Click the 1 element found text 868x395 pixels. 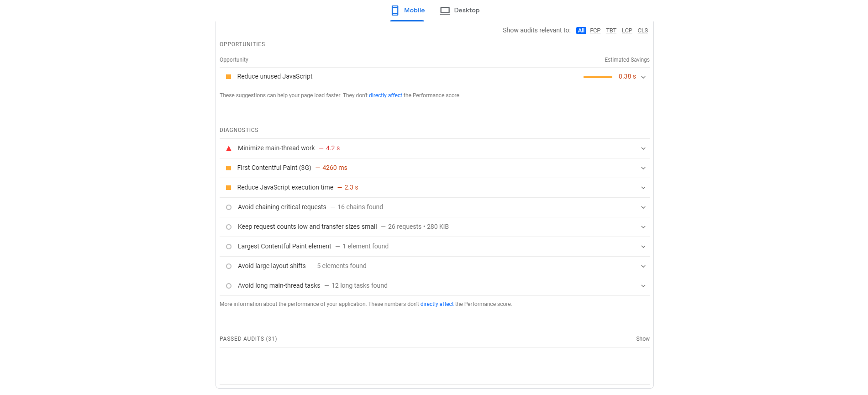coord(365,246)
